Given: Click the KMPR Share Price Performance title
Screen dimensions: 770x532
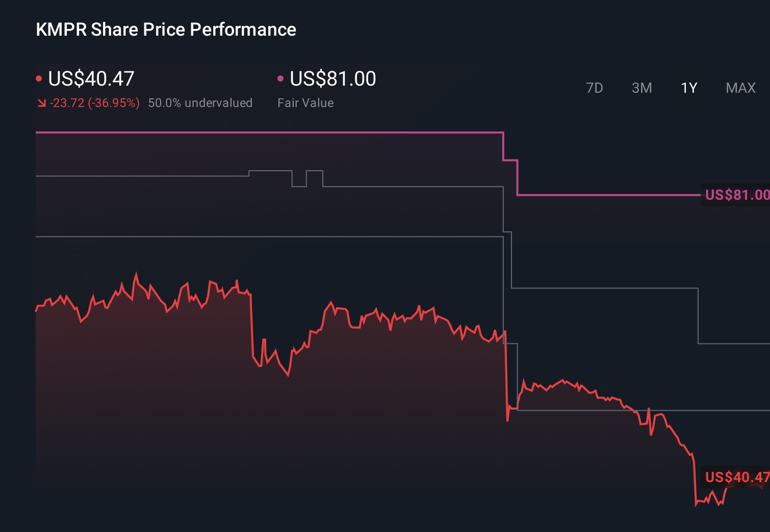Looking at the screenshot, I should [165, 30].
